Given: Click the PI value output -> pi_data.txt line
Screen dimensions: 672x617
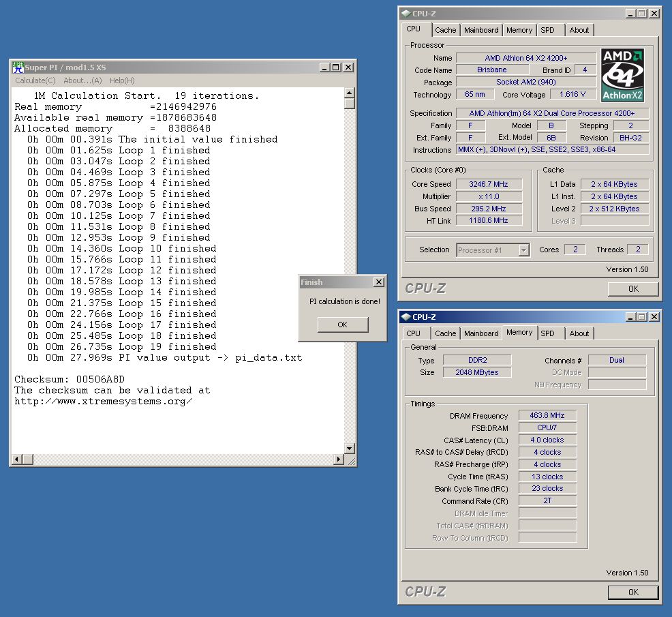Looking at the screenshot, I should click(164, 358).
